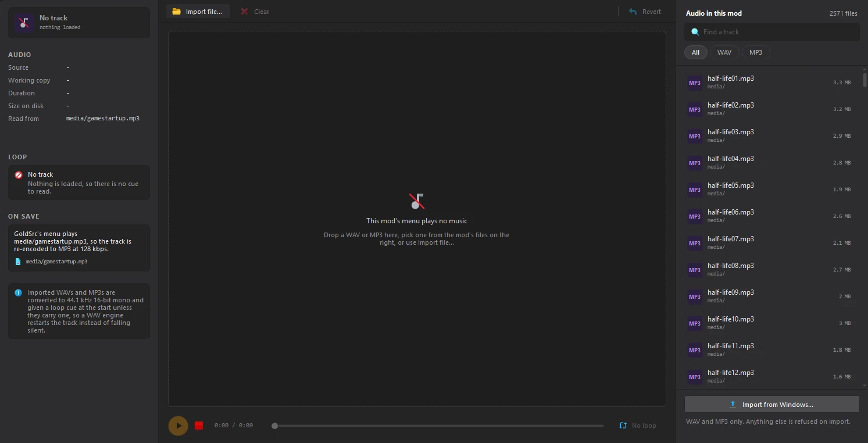
Task: Click the play button in transport bar
Action: [x=178, y=426]
